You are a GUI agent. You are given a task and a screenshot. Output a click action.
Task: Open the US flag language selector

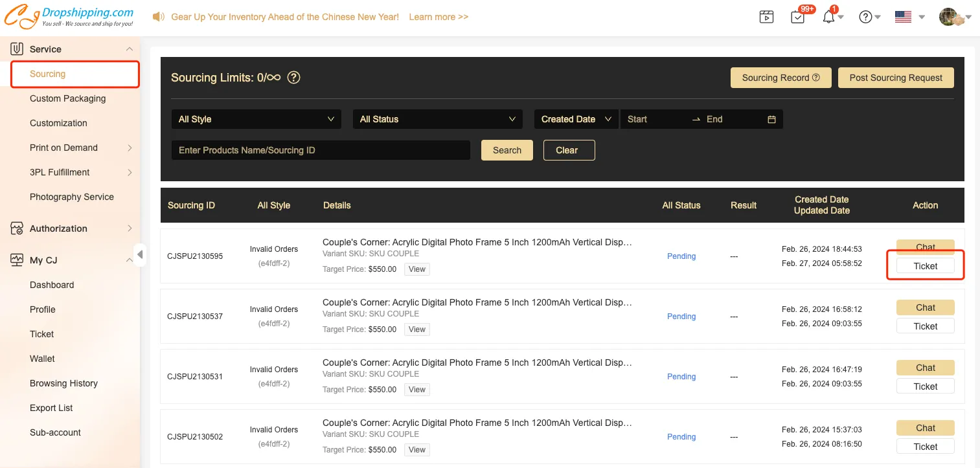[x=904, y=17]
